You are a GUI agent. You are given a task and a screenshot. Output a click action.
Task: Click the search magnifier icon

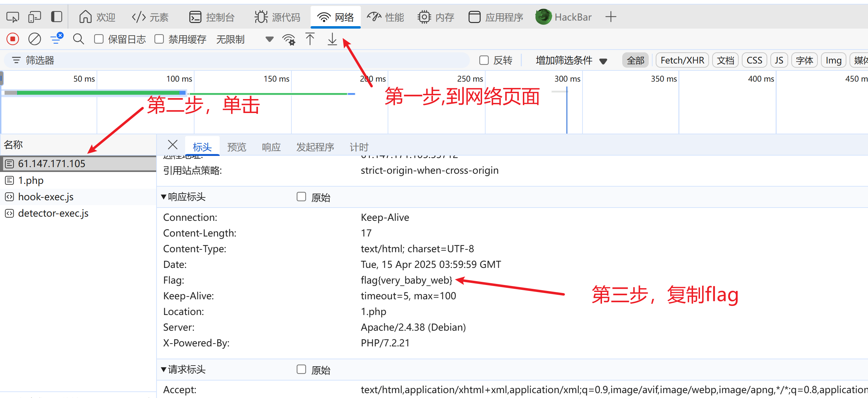click(78, 39)
